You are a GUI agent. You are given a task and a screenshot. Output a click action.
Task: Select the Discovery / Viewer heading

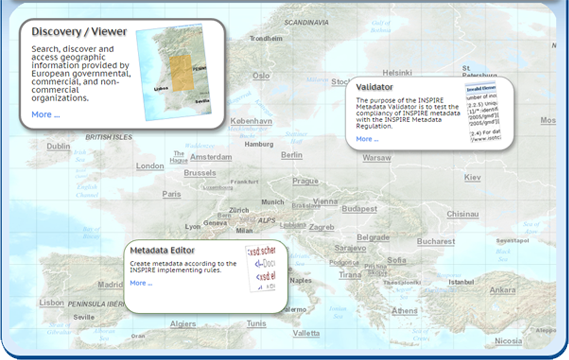(x=79, y=32)
